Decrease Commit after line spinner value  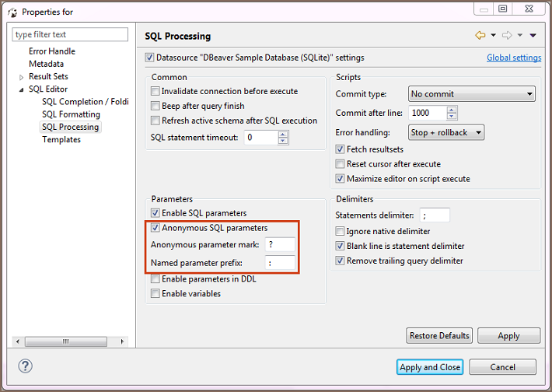[x=452, y=117]
